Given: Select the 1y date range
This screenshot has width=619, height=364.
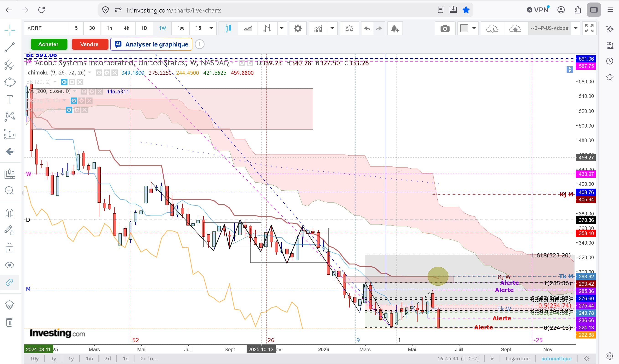Looking at the screenshot, I should (x=71, y=359).
